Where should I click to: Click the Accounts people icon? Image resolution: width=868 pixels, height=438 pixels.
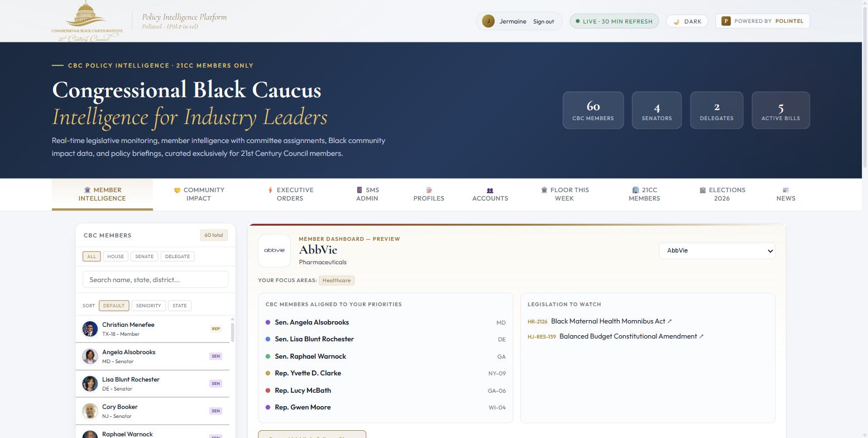[490, 190]
